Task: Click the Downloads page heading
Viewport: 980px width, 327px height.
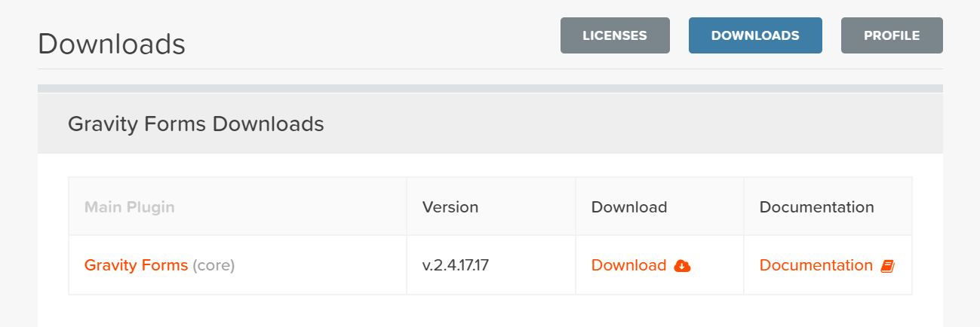Action: [112, 44]
